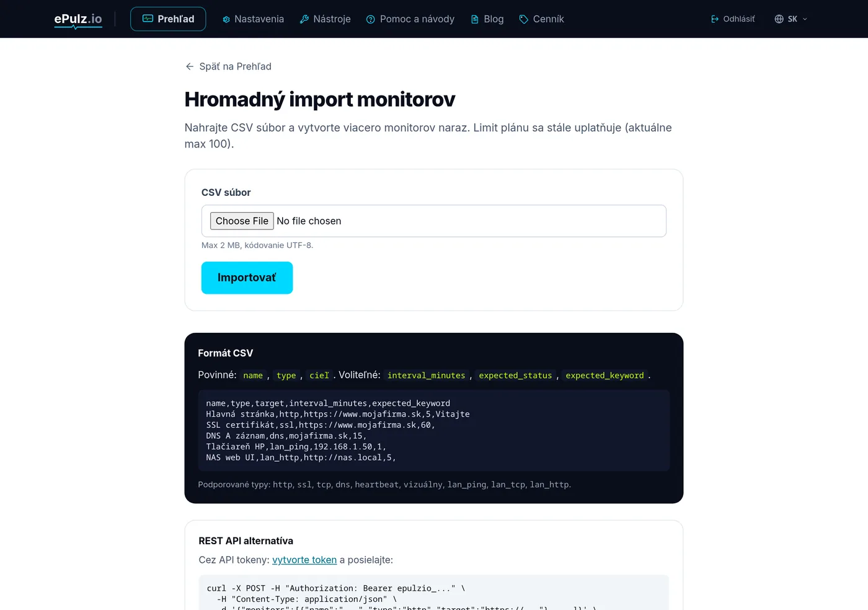This screenshot has height=610, width=868.
Task: Expand the SK language chevron
Action: (805, 19)
